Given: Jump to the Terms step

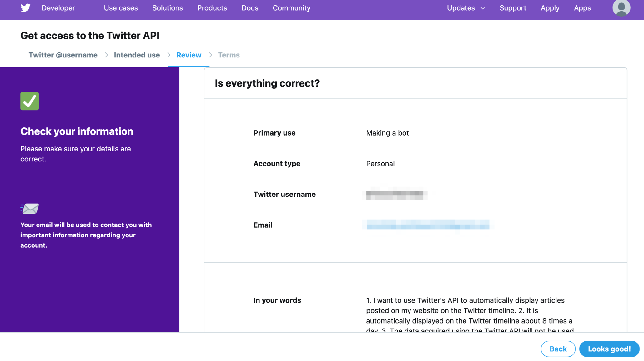Looking at the screenshot, I should pyautogui.click(x=229, y=55).
